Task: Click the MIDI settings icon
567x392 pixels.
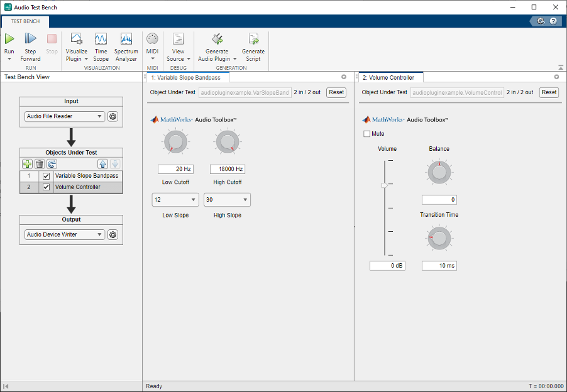Action: point(151,39)
